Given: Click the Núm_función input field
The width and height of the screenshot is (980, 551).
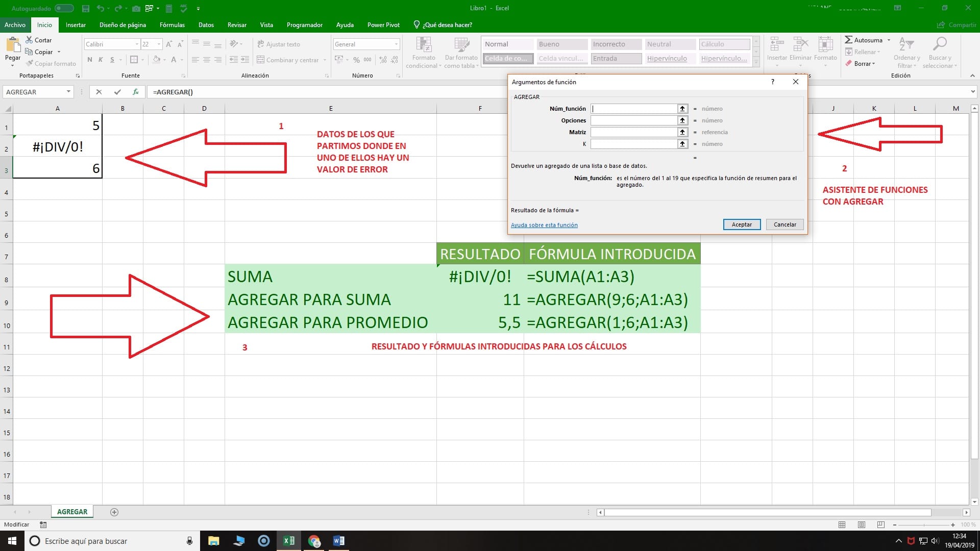Looking at the screenshot, I should click(x=634, y=109).
